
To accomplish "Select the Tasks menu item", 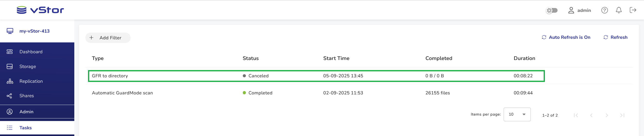I will [x=26, y=128].
